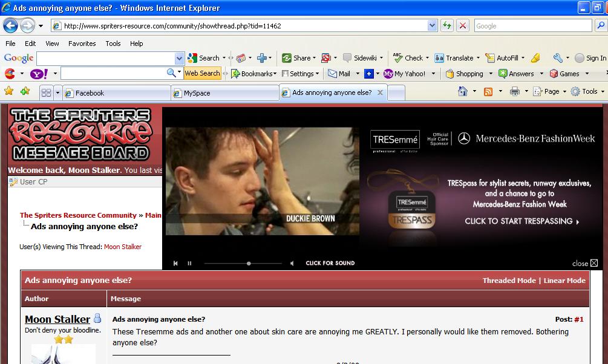This screenshot has height=364, width=608.
Task: Expand the Yahoo Settings dropdown arrow
Action: tap(317, 74)
